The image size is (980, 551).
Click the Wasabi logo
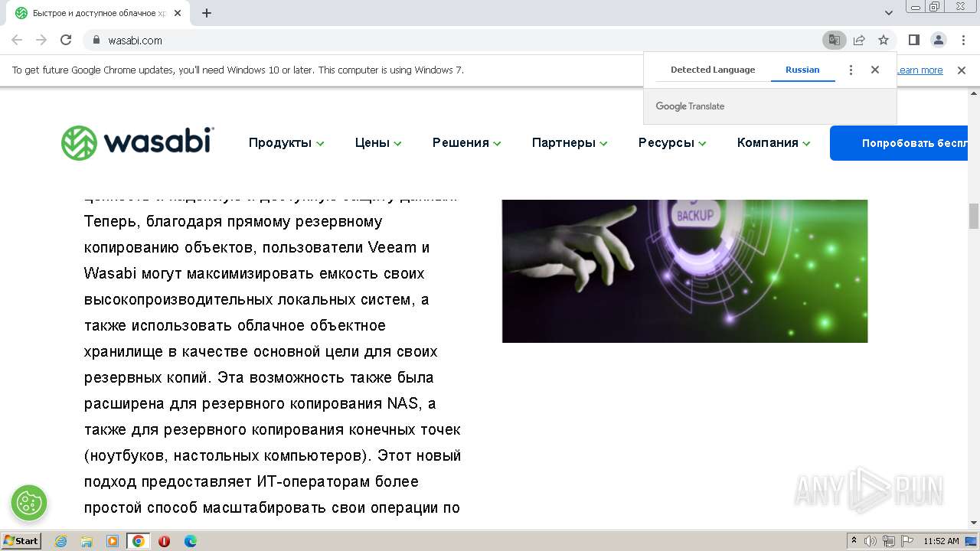coord(138,143)
